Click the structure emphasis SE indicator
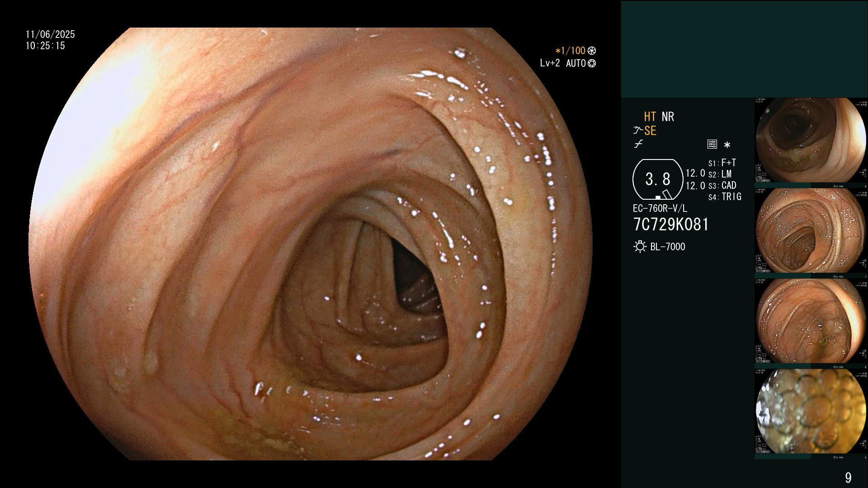This screenshot has width=868, height=488. point(650,131)
